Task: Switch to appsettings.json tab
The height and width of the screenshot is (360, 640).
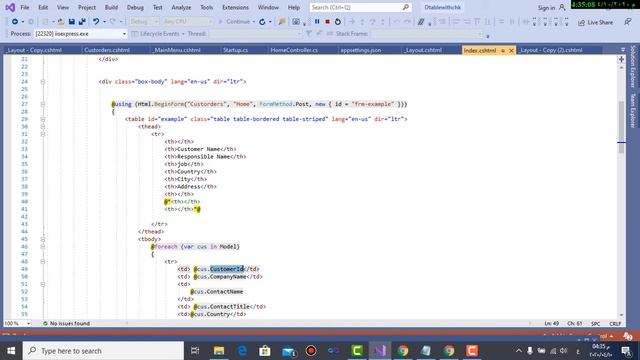Action: click(x=361, y=50)
